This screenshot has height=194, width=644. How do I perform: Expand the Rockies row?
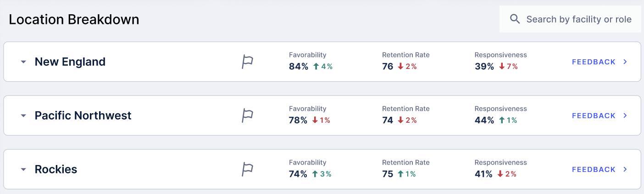click(x=23, y=170)
